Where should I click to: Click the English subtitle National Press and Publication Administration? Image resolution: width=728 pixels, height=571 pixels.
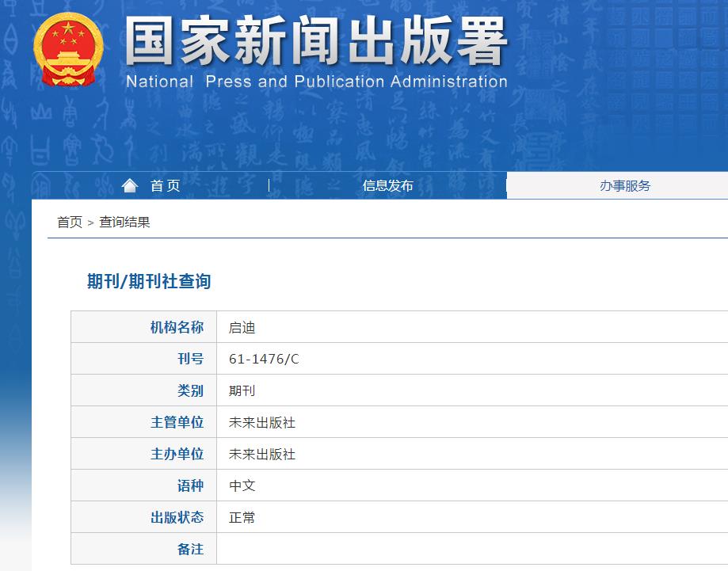click(315, 81)
